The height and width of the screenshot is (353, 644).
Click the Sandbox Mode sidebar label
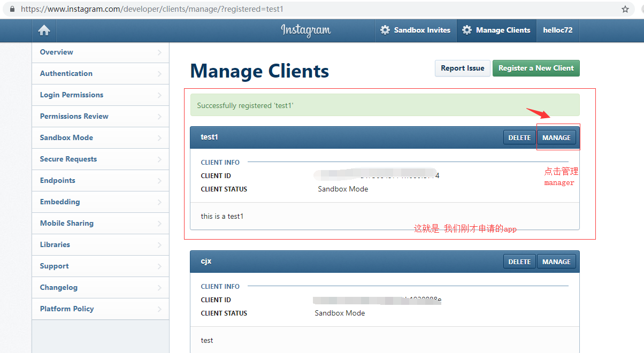point(66,137)
